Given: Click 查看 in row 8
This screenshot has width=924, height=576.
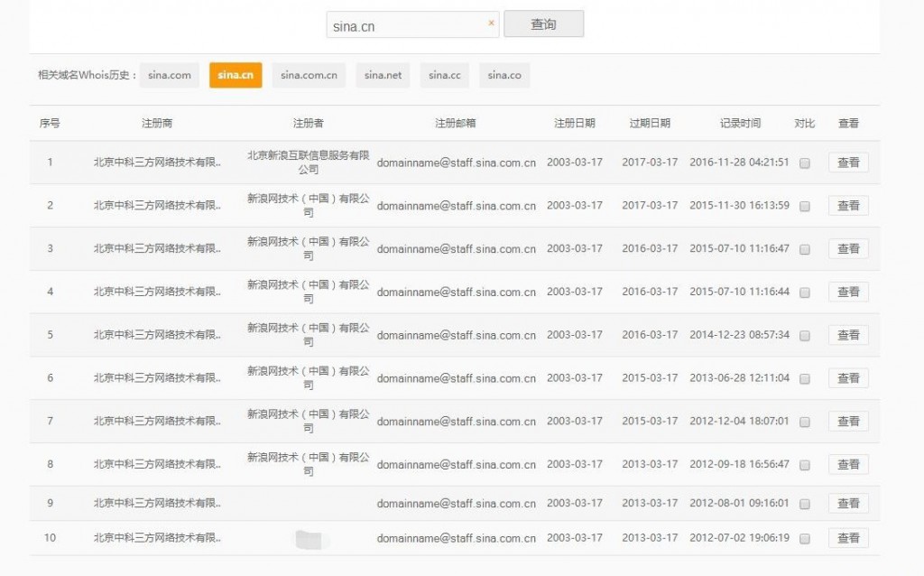Looking at the screenshot, I should (x=848, y=464).
